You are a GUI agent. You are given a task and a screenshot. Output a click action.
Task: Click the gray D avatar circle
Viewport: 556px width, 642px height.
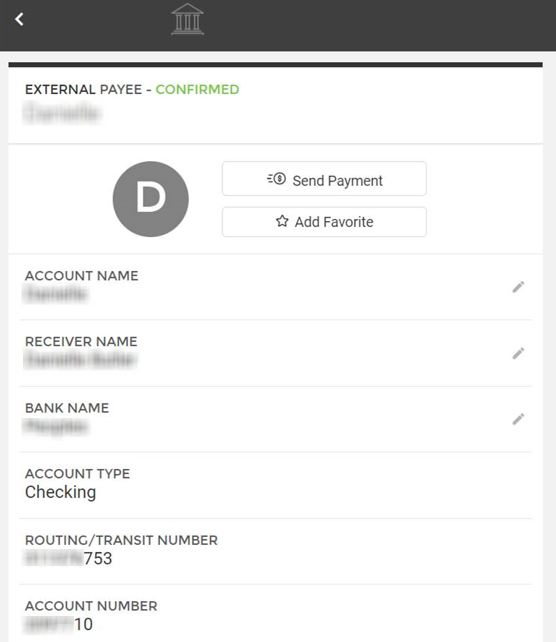151,199
